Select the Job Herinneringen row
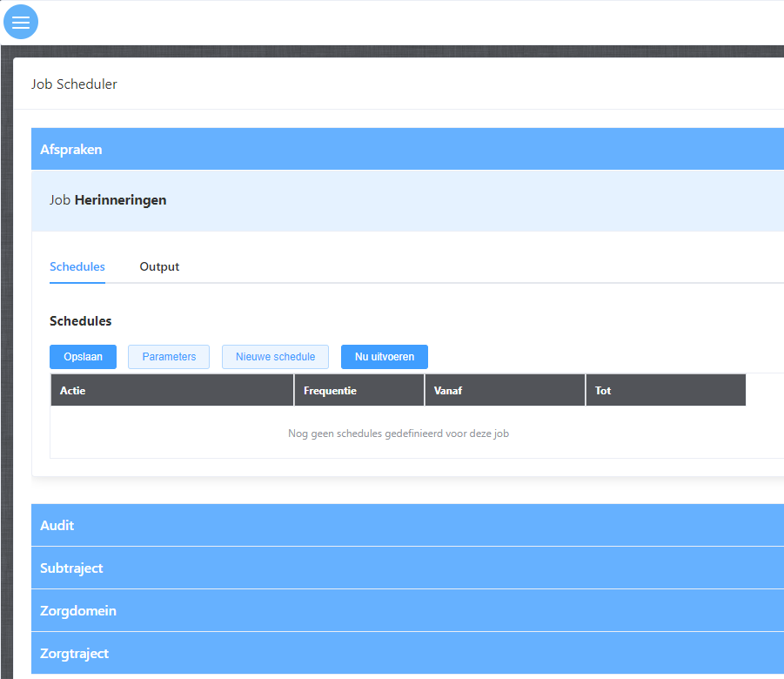 tap(108, 200)
